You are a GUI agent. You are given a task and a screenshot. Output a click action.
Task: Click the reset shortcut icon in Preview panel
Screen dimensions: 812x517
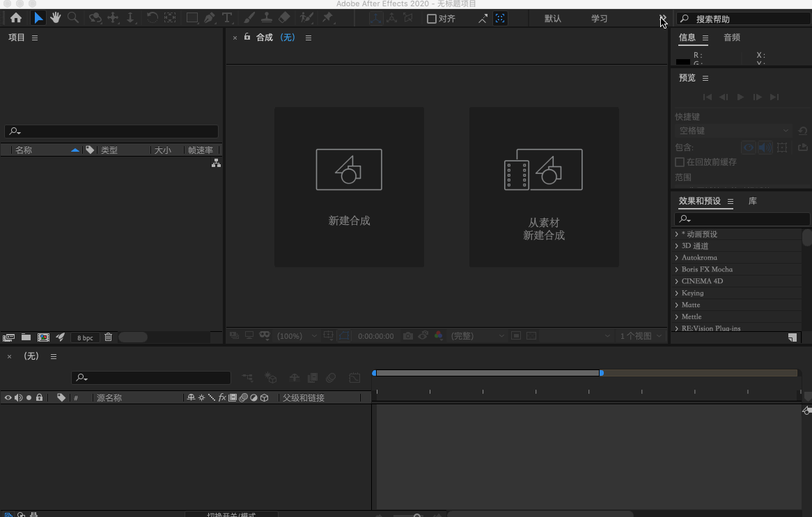click(803, 131)
